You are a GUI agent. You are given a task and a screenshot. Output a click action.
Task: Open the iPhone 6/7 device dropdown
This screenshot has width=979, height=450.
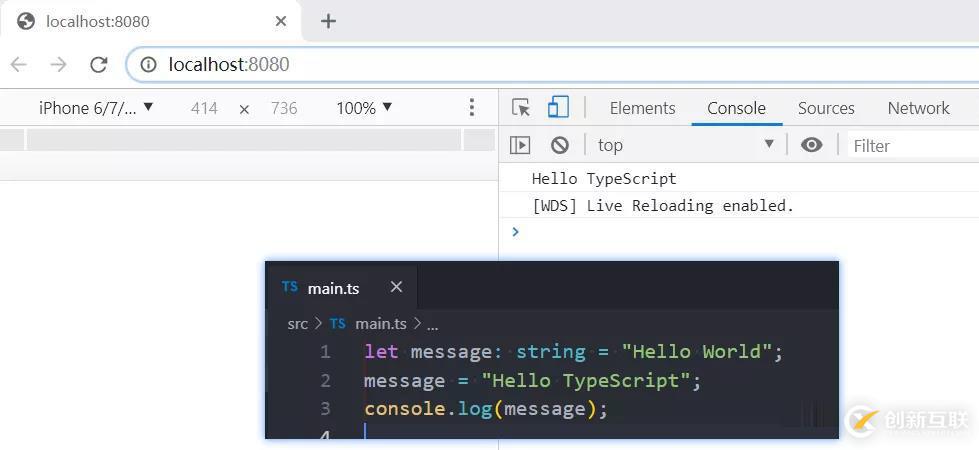click(96, 108)
